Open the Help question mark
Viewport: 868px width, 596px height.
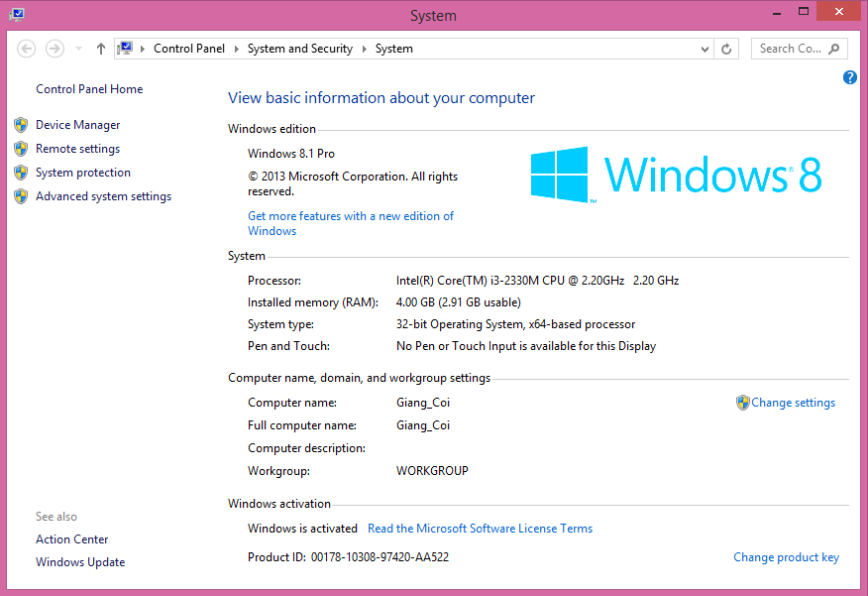click(849, 77)
